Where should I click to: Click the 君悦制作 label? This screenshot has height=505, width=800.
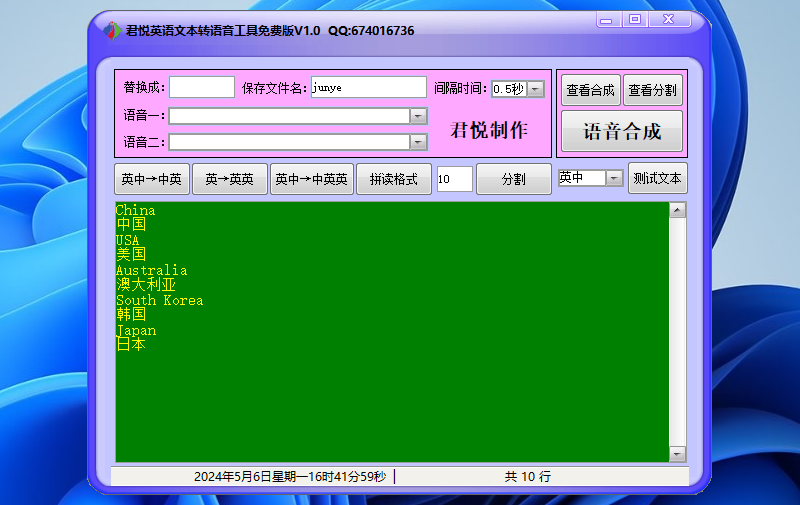(x=489, y=130)
